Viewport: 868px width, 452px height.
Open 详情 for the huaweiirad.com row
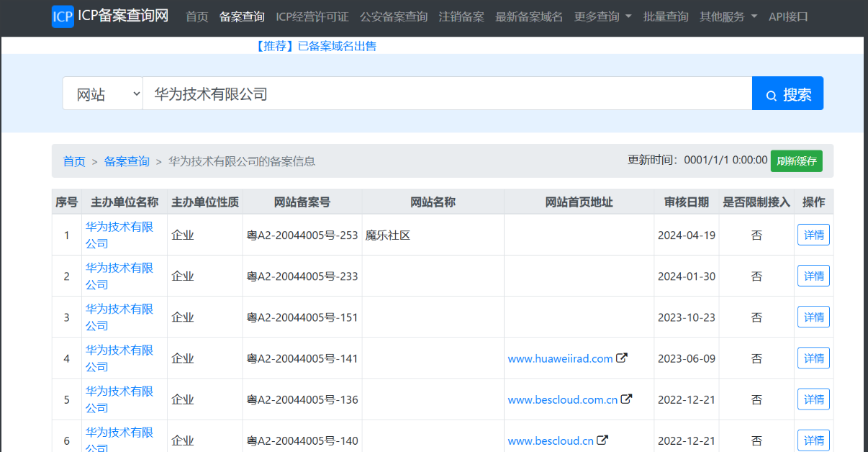[x=813, y=358]
